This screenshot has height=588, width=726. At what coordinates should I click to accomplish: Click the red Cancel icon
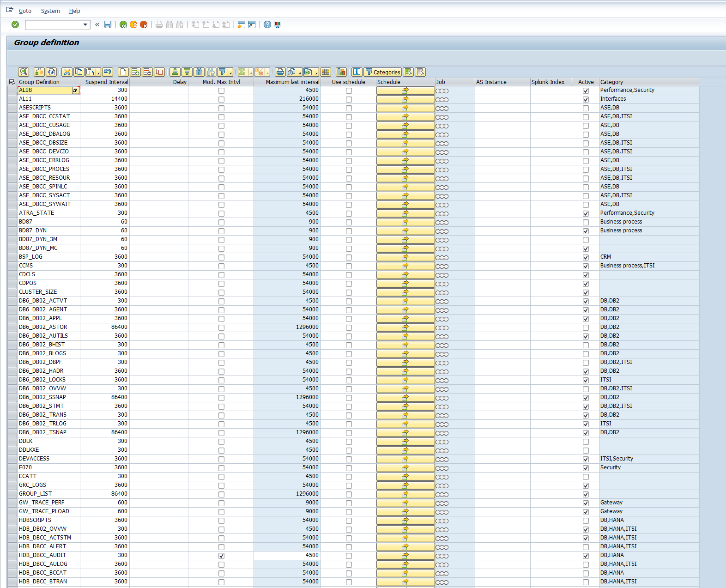(144, 24)
